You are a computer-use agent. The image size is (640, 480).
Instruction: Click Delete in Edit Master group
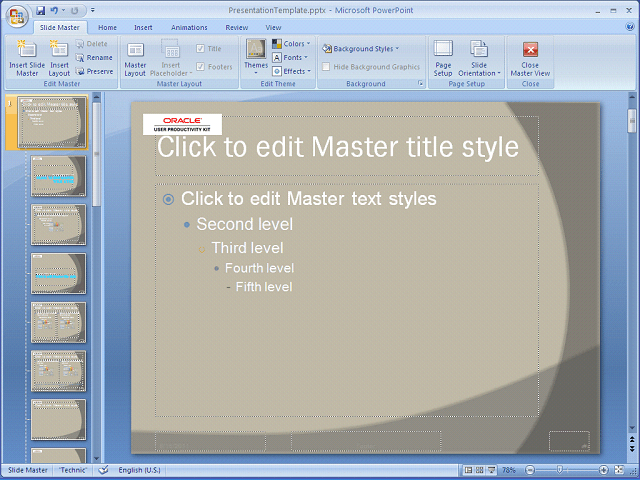pyautogui.click(x=91, y=44)
